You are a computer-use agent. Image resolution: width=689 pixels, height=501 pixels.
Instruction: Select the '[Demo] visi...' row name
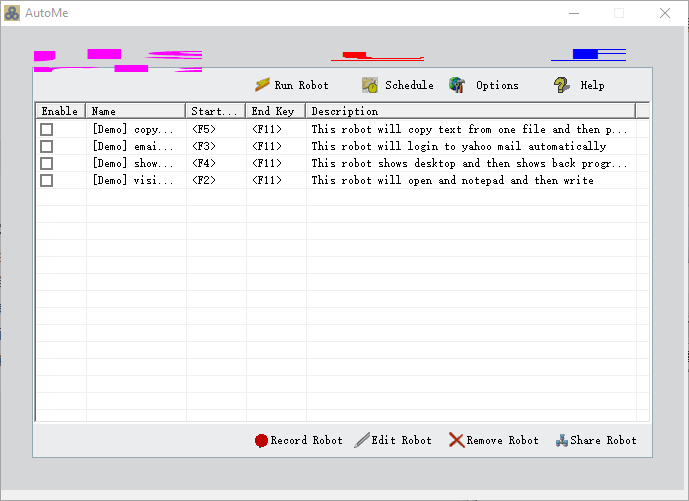point(133,180)
